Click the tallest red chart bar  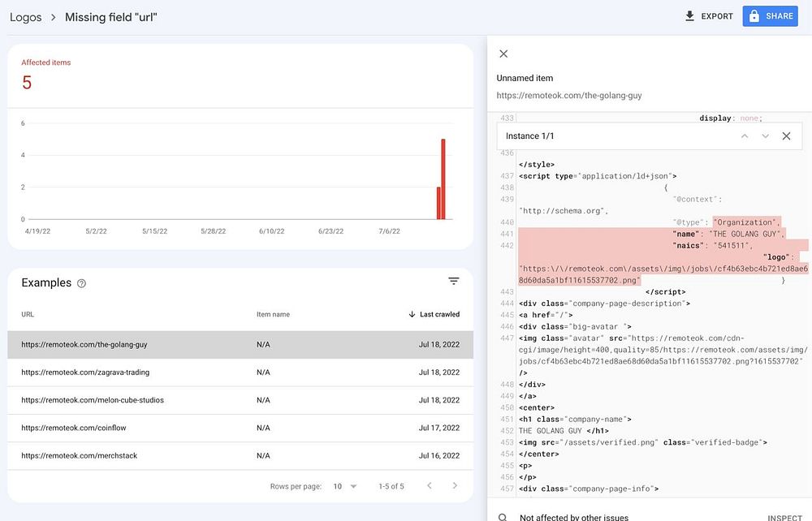443,179
